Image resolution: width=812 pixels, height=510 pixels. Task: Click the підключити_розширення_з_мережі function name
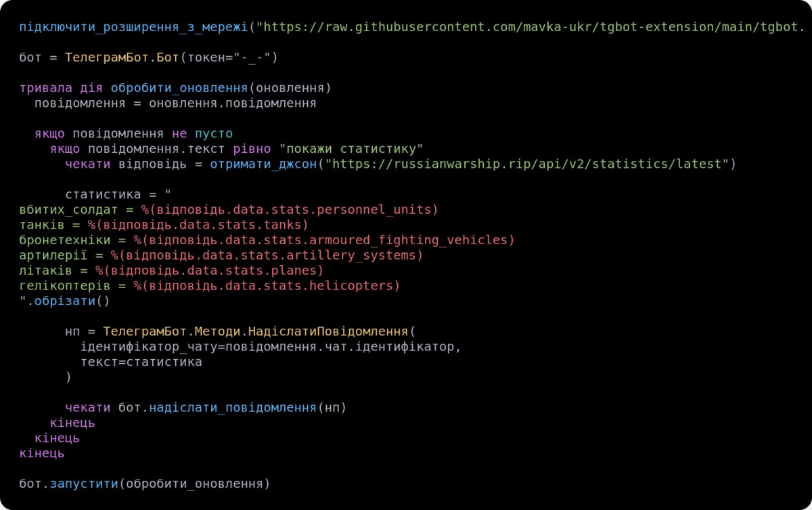point(134,27)
